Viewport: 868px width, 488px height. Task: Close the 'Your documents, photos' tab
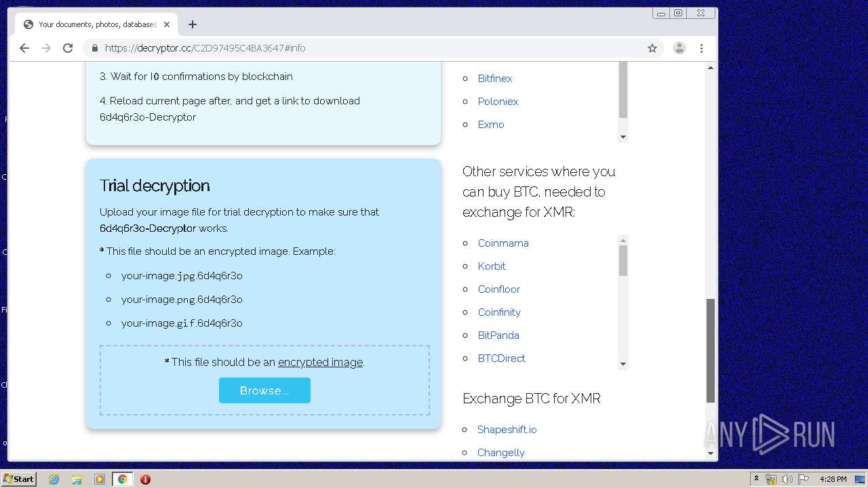pos(167,24)
